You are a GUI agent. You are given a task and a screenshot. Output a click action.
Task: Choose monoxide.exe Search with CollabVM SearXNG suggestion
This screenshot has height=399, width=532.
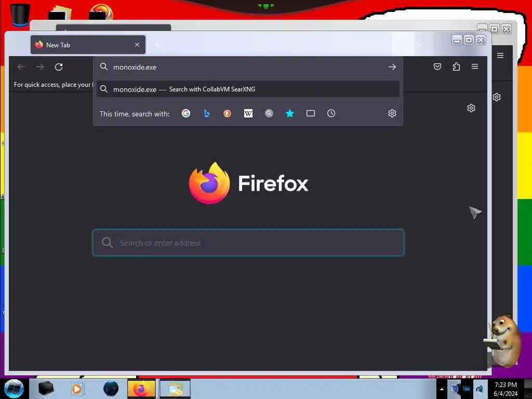point(248,89)
